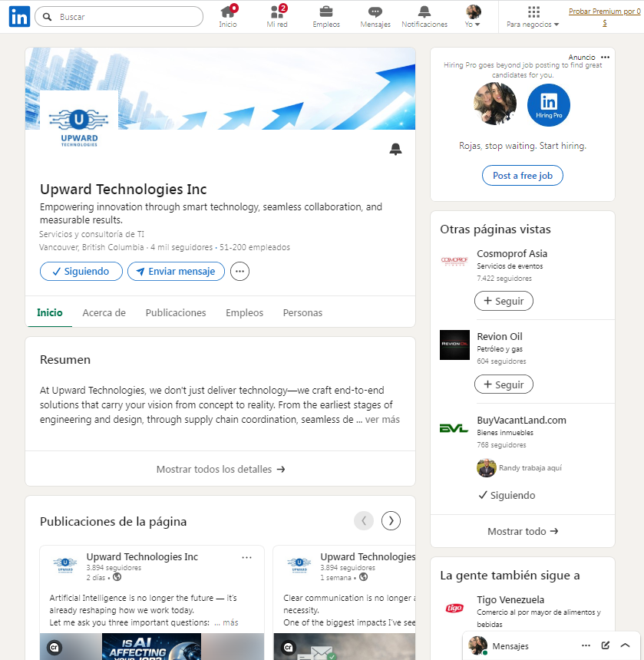Show next posts with right arrow
The height and width of the screenshot is (660, 644).
click(x=391, y=521)
